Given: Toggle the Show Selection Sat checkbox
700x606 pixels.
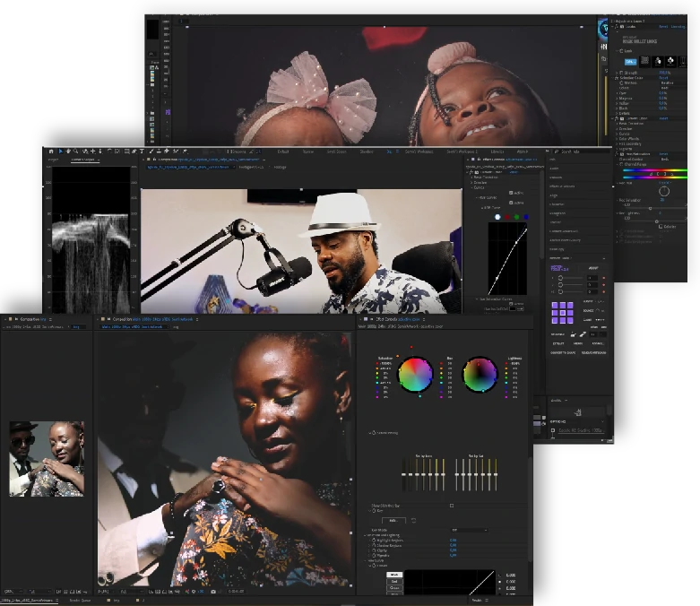Looking at the screenshot, I should pyautogui.click(x=451, y=506).
